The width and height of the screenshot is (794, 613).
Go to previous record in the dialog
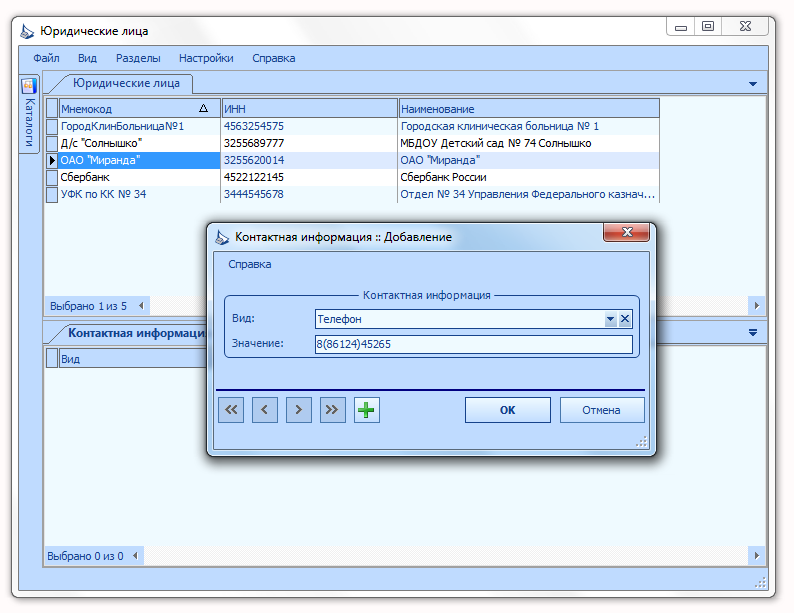pyautogui.click(x=265, y=410)
